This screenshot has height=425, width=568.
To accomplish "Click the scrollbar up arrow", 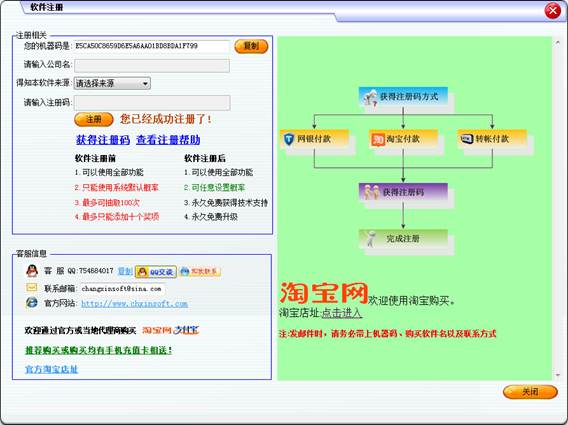I will (557, 42).
